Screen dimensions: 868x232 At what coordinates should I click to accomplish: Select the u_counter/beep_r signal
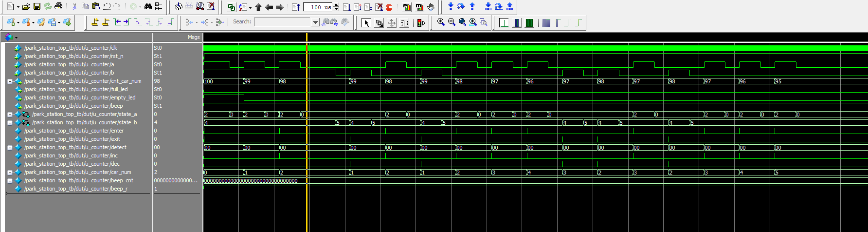[76, 189]
